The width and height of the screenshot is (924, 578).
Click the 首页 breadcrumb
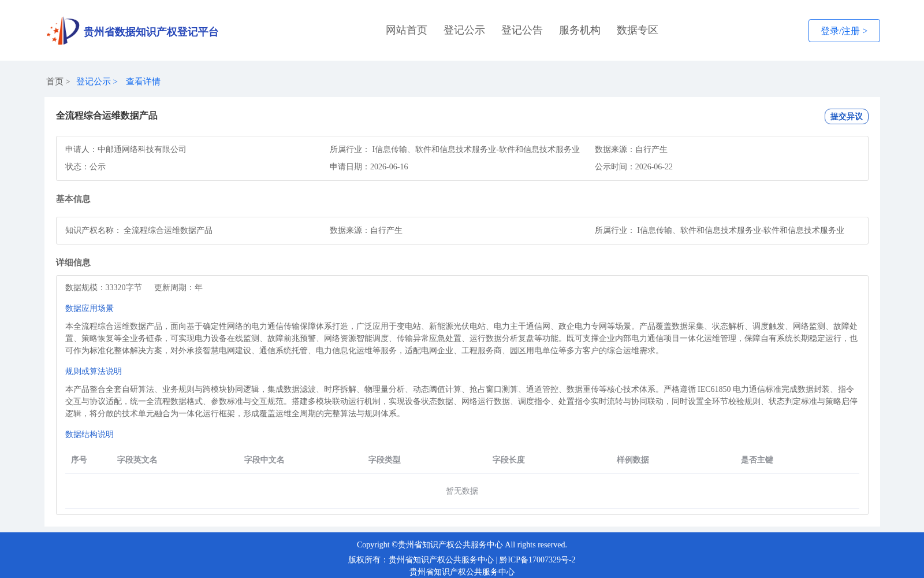(55, 81)
